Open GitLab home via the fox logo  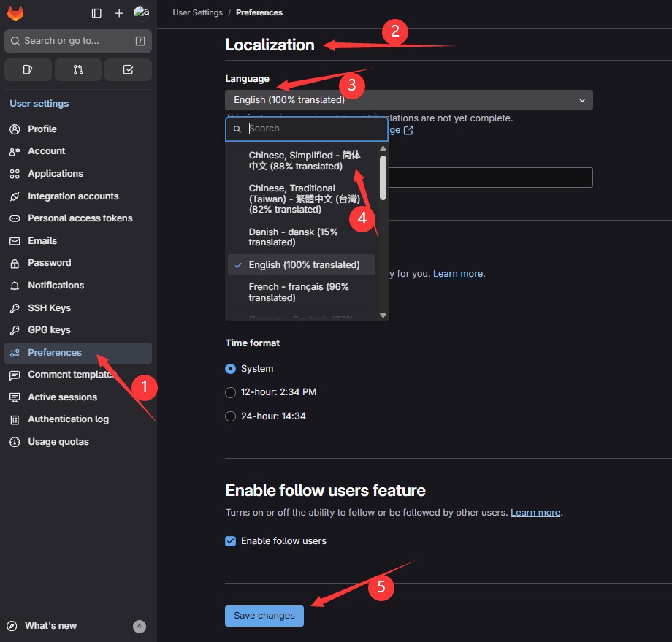click(15, 13)
